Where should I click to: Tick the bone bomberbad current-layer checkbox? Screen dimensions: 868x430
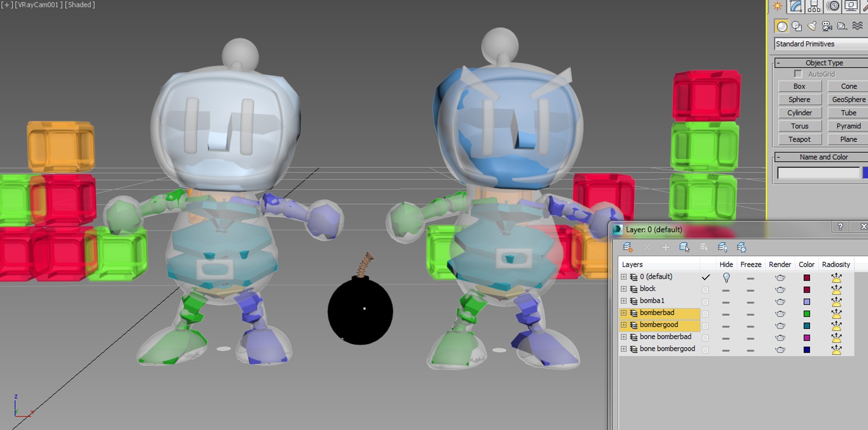[705, 338]
